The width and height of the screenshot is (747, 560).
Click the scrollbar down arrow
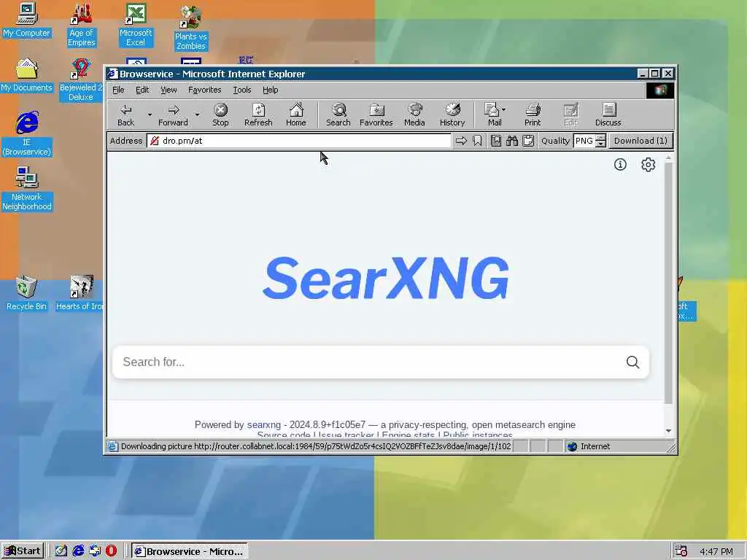pyautogui.click(x=668, y=430)
